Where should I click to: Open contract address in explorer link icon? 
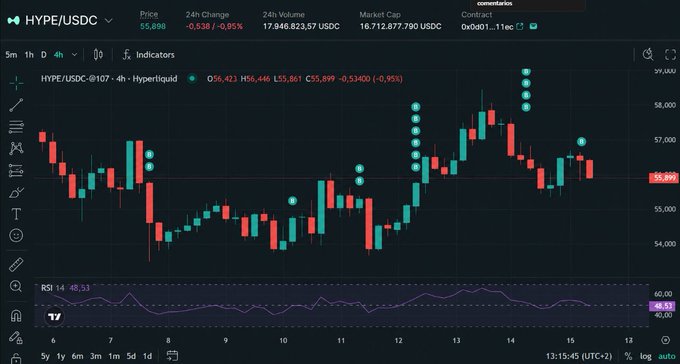520,26
